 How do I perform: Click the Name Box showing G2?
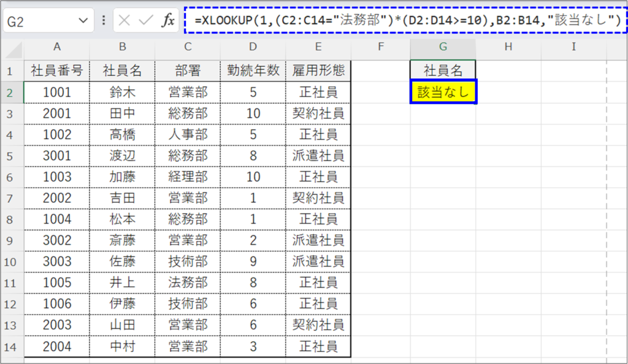click(37, 20)
